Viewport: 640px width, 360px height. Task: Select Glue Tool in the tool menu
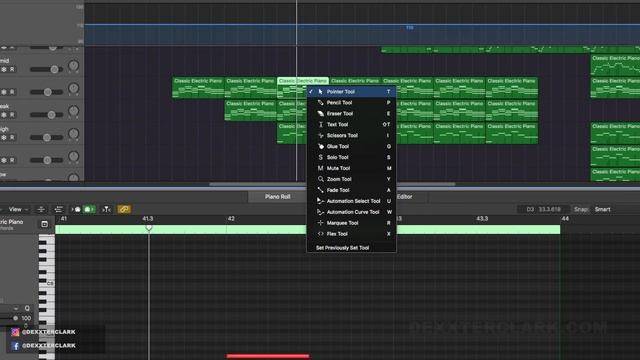[351, 147]
